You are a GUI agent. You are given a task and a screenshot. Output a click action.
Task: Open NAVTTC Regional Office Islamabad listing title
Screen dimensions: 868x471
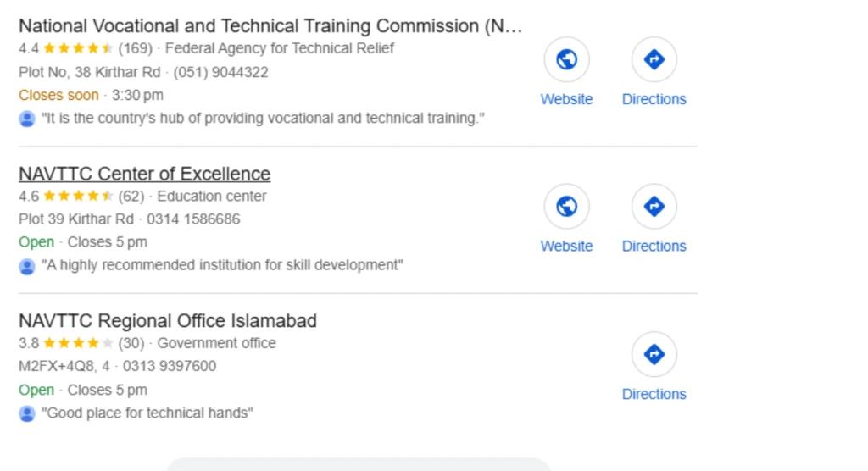coord(168,321)
